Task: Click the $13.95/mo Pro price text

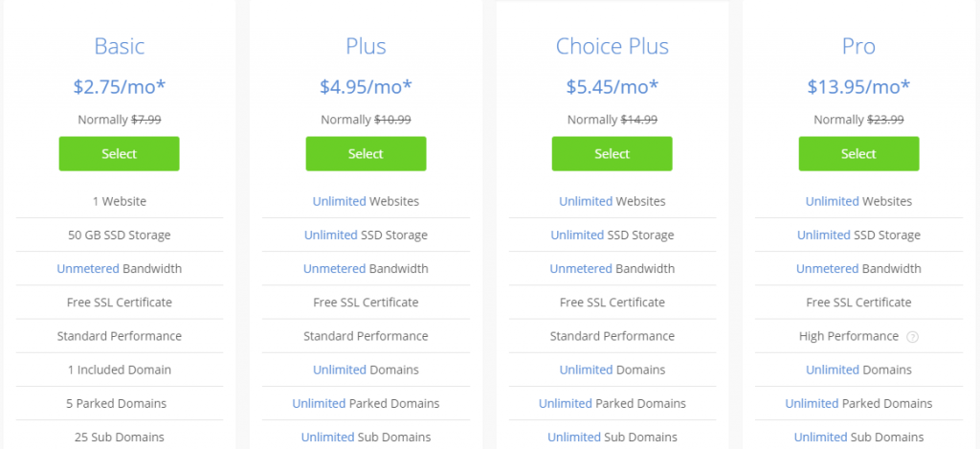Action: pyautogui.click(x=858, y=86)
